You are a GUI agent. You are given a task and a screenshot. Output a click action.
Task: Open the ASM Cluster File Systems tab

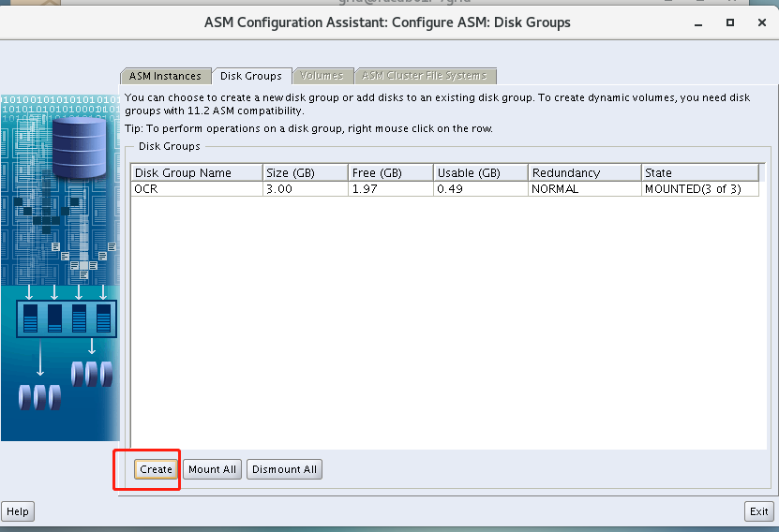click(x=425, y=76)
